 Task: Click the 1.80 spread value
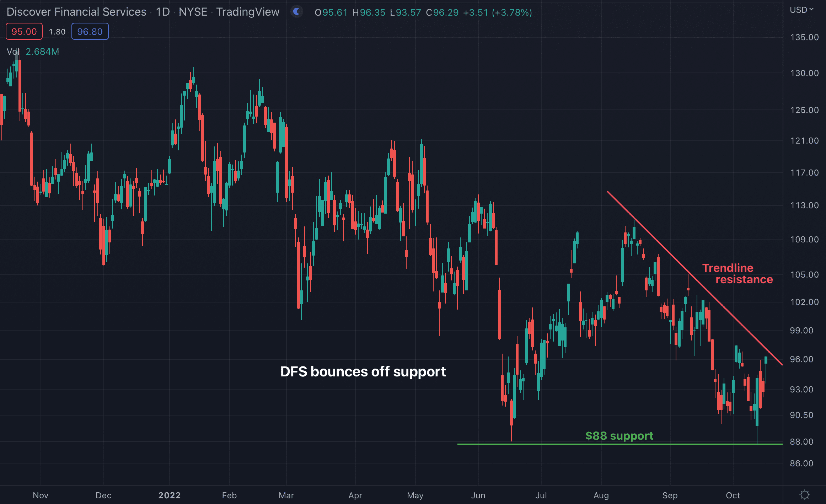(57, 32)
